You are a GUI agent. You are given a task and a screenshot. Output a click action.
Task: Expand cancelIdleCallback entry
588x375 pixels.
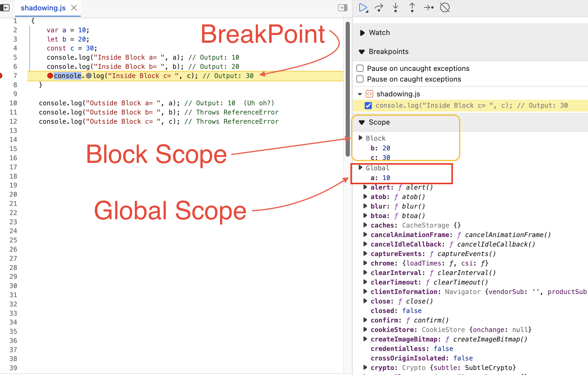[365, 244]
